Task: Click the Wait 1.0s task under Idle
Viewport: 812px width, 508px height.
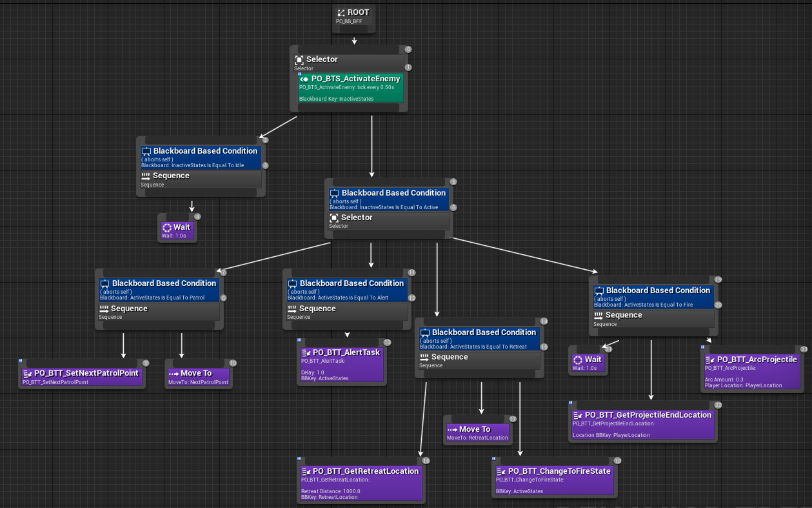Action: [177, 230]
